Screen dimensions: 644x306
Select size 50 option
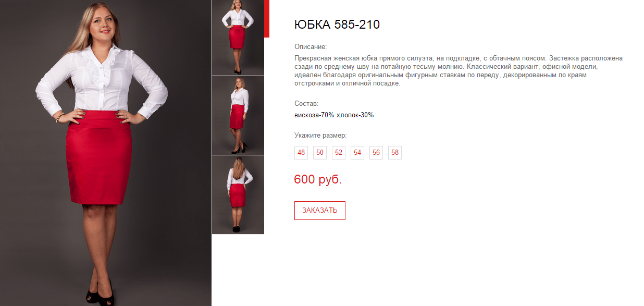320,153
